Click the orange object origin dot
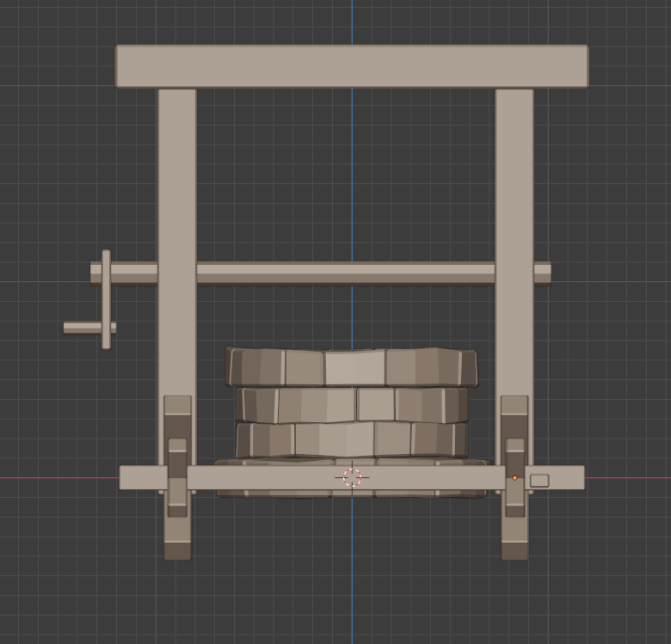Image resolution: width=671 pixels, height=644 pixels. point(514,478)
